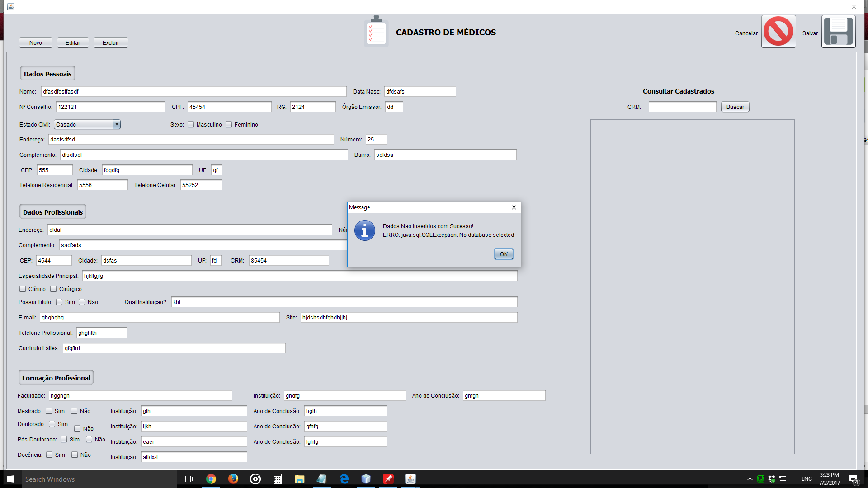Image resolution: width=868 pixels, height=488 pixels.
Task: Click the clipboard checklist icon in header
Action: coord(376,32)
